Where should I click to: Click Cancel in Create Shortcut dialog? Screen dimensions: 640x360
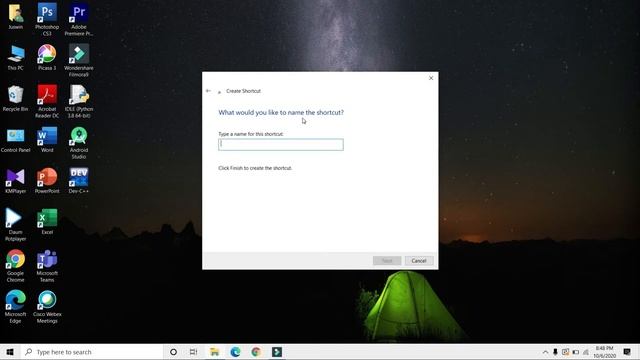point(419,261)
